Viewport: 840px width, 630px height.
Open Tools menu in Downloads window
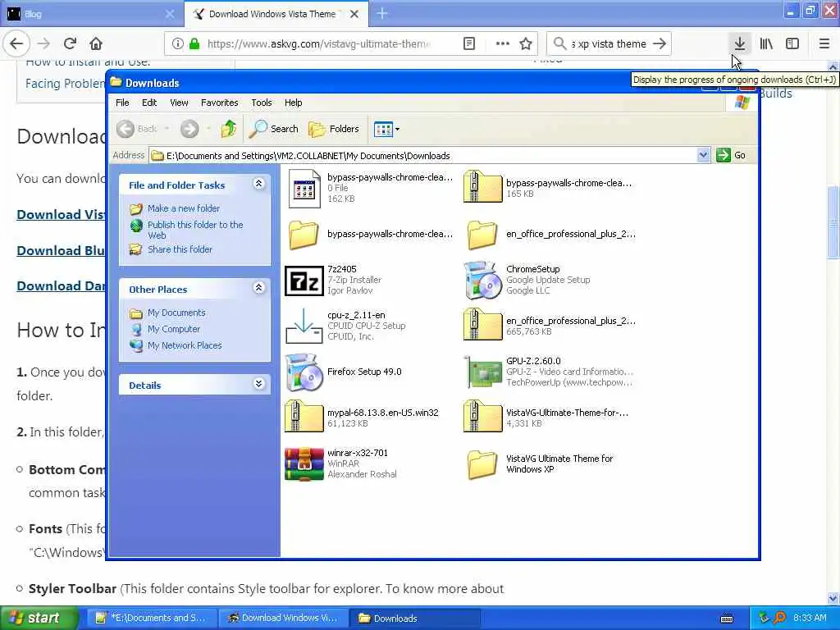pyautogui.click(x=262, y=103)
